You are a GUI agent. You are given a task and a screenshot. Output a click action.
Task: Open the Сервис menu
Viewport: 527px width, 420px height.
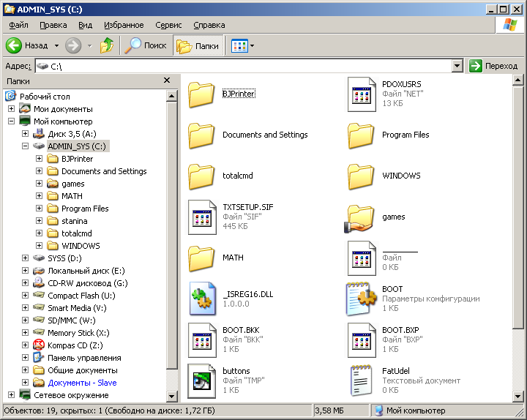168,25
